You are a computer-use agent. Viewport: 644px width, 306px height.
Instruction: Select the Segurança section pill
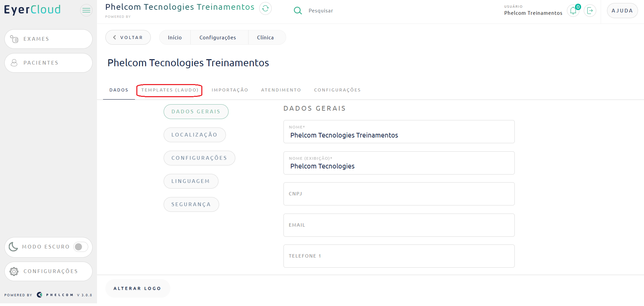tap(191, 204)
